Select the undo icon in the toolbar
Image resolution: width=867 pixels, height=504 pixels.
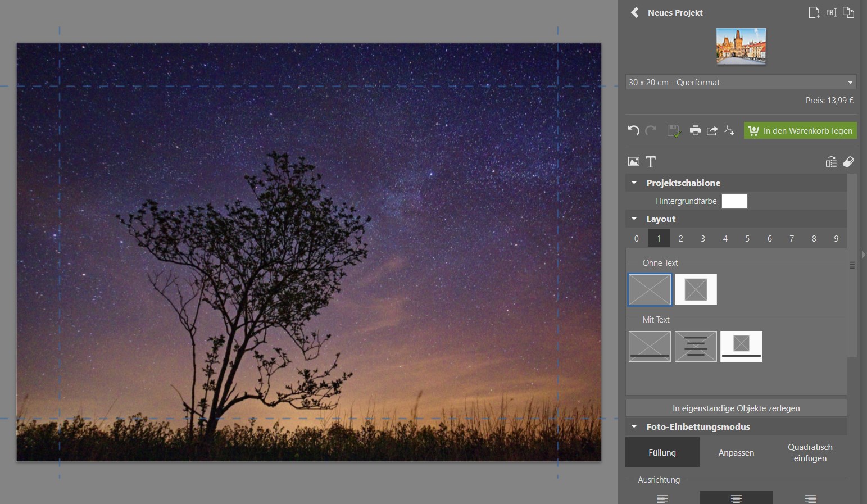click(x=634, y=130)
